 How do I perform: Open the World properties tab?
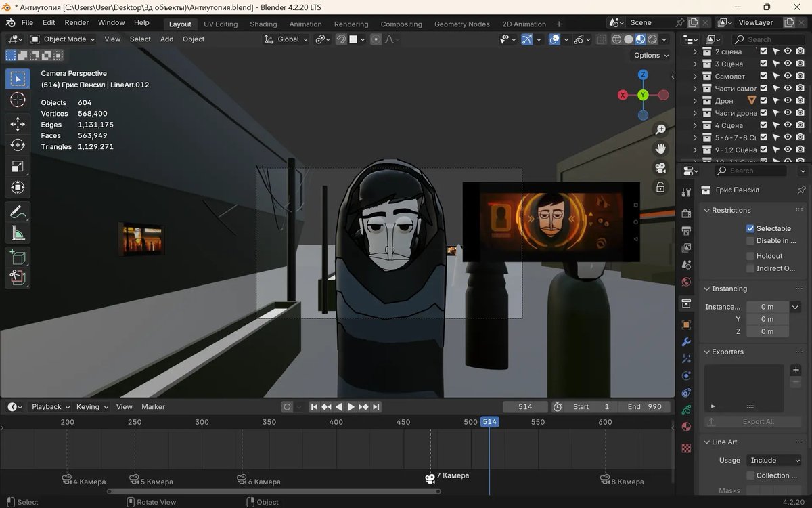[x=686, y=282]
